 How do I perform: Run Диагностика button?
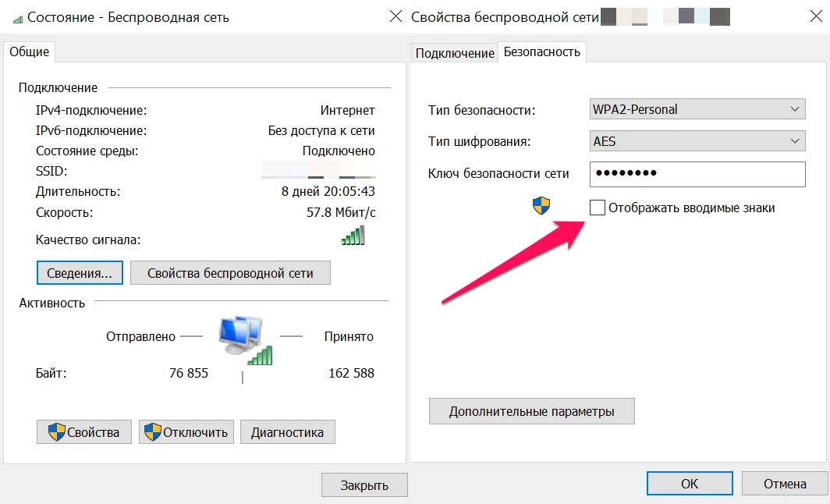click(x=287, y=432)
